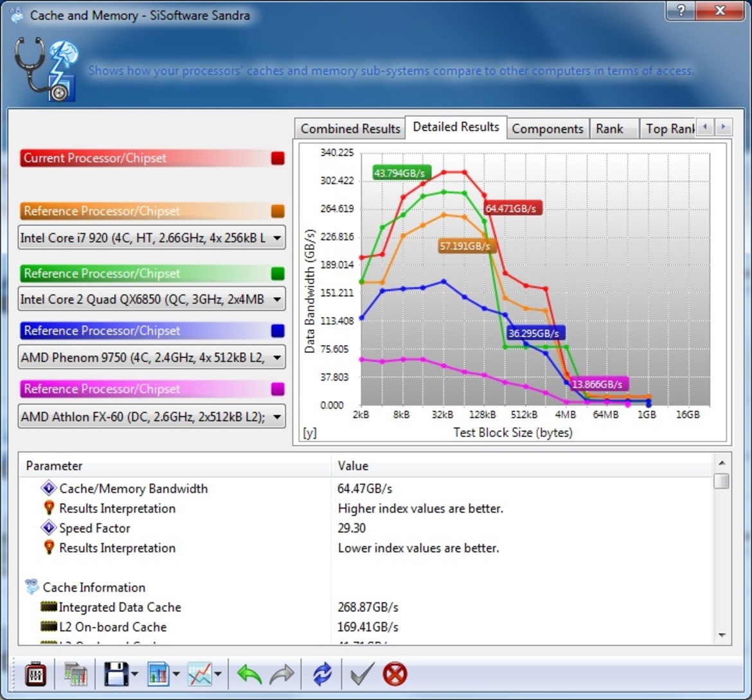Click the 169.41GB/s value
This screenshot has height=700, width=752.
(x=368, y=627)
